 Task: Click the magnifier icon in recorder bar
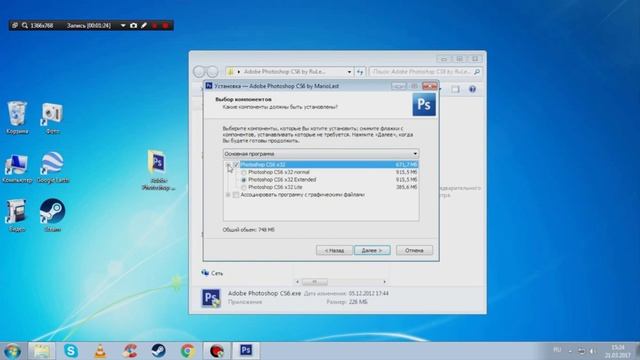(25, 25)
